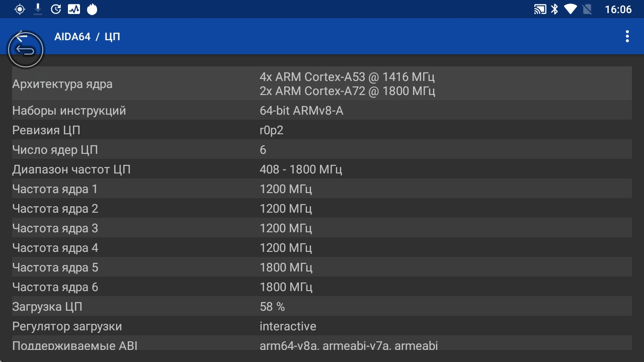644x362 pixels.
Task: Tap the Ревизия ЦП entry
Action: pos(322,130)
